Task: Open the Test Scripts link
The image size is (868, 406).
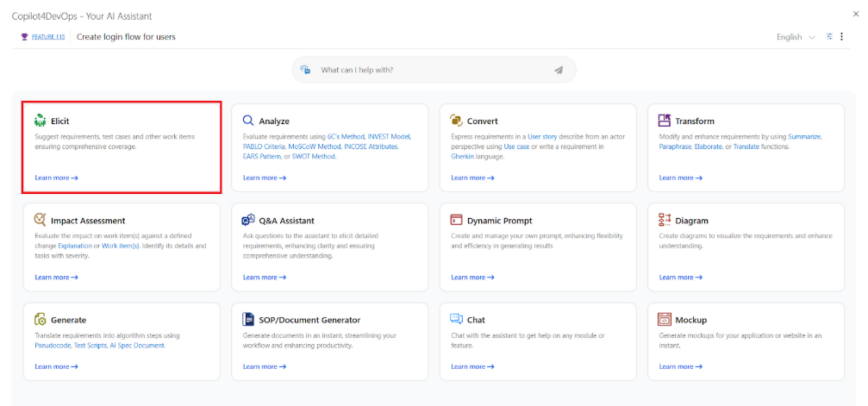Action: (91, 345)
